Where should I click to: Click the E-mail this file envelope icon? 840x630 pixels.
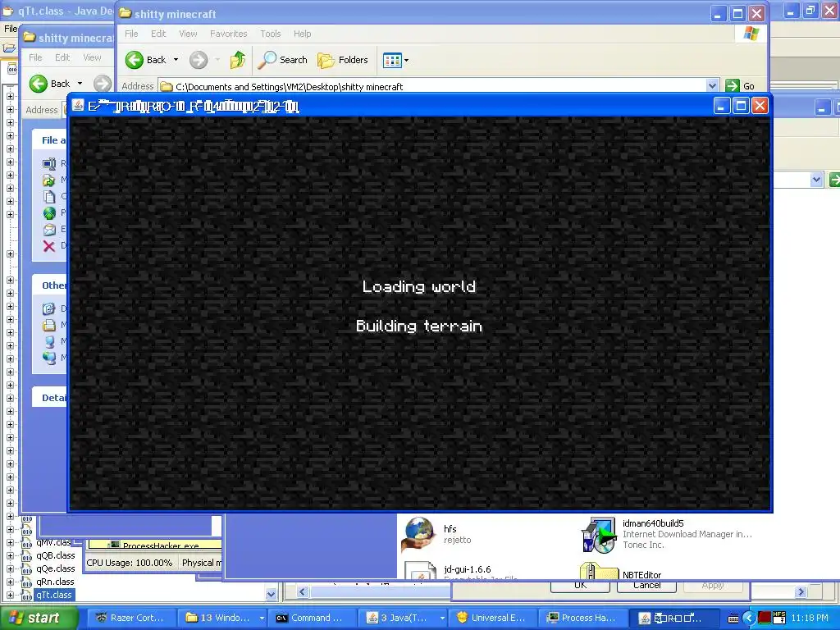pyautogui.click(x=49, y=230)
